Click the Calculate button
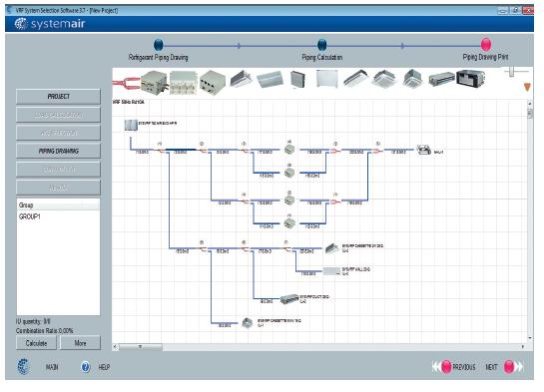 (x=36, y=343)
